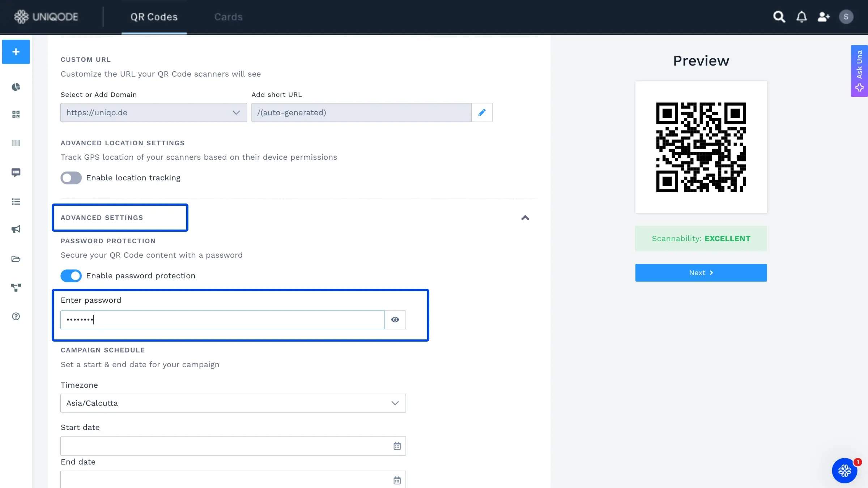The height and width of the screenshot is (488, 868).
Task: Click the Advanced Settings header
Action: (102, 218)
